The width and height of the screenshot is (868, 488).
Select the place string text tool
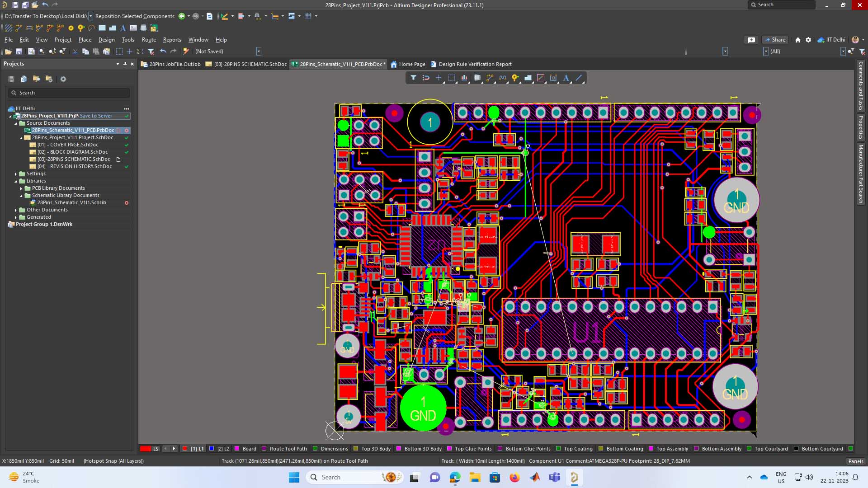tap(566, 78)
